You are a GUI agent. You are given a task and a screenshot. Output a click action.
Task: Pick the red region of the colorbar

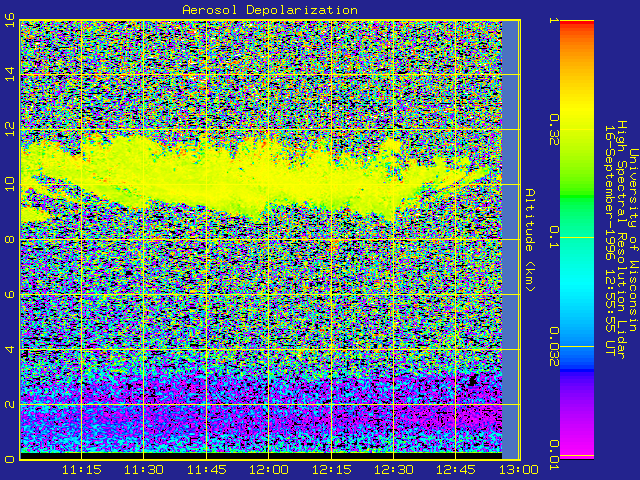tap(577, 25)
